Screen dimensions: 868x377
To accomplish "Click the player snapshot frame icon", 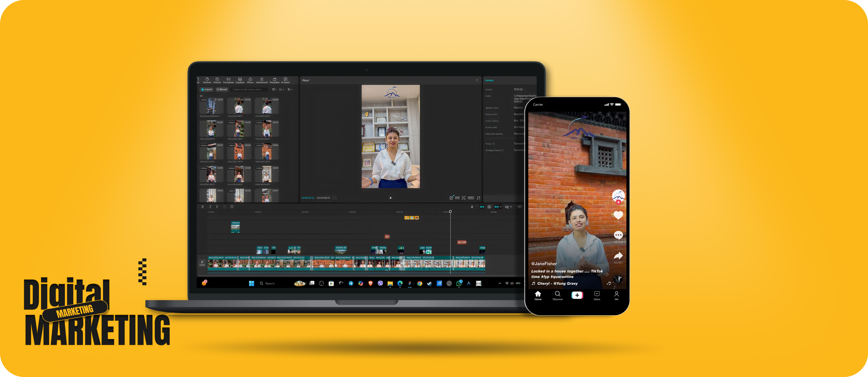I will click(464, 198).
